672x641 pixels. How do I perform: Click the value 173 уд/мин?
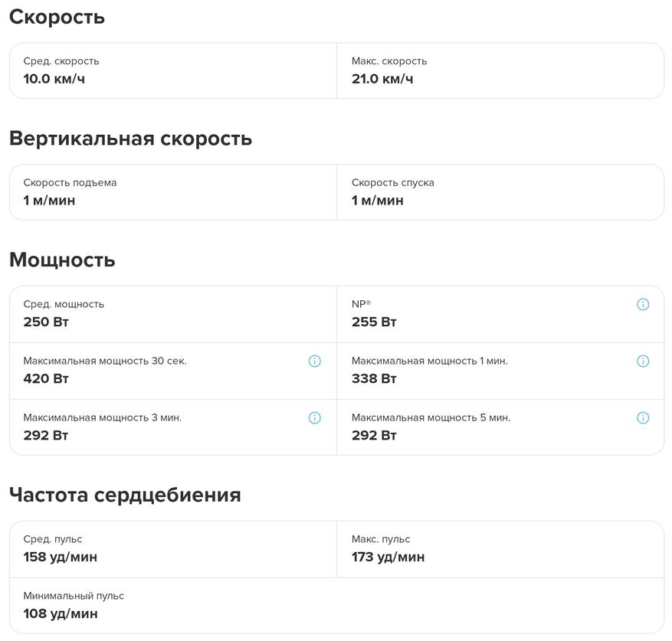click(x=388, y=557)
